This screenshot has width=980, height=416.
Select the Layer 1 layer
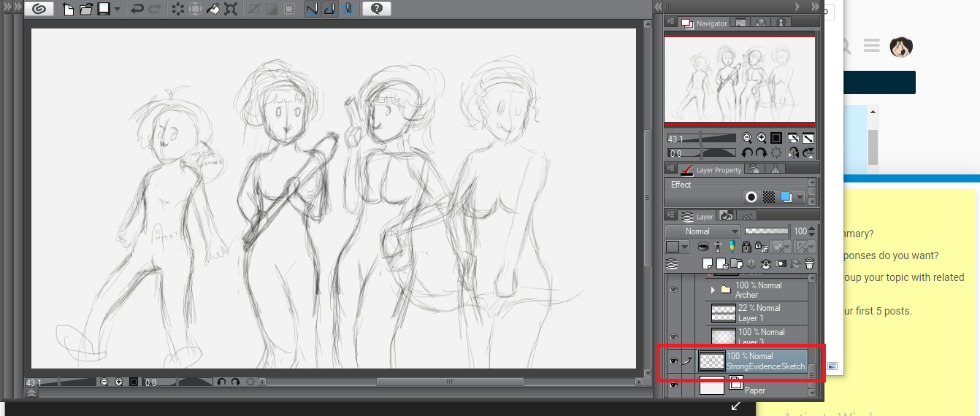pos(759,313)
